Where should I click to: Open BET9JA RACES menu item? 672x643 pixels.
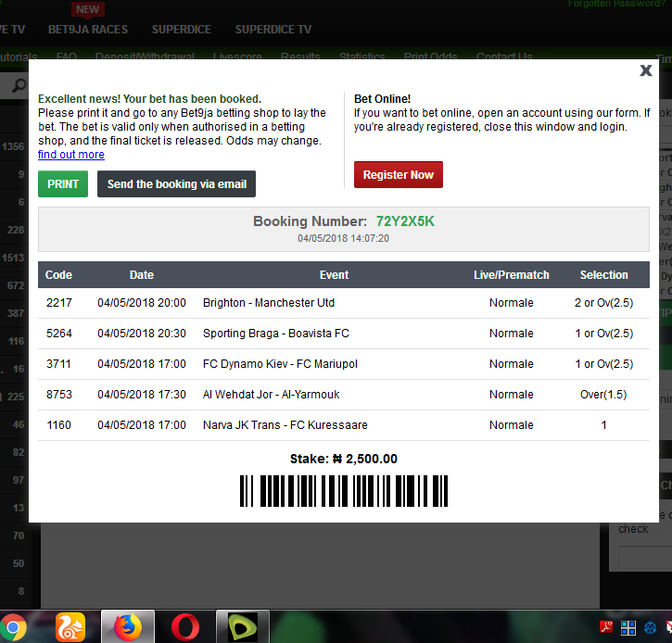88,29
